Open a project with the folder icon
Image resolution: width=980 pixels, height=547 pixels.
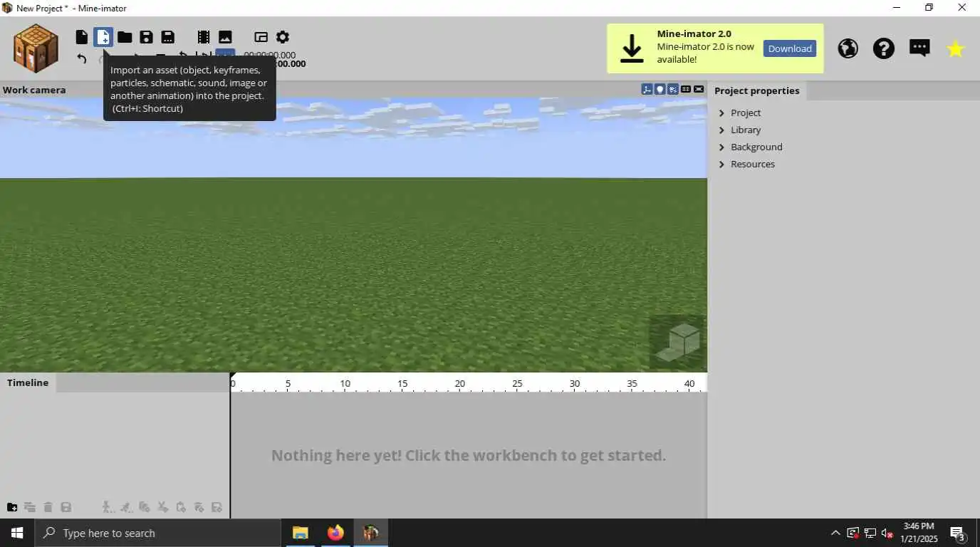coord(125,37)
